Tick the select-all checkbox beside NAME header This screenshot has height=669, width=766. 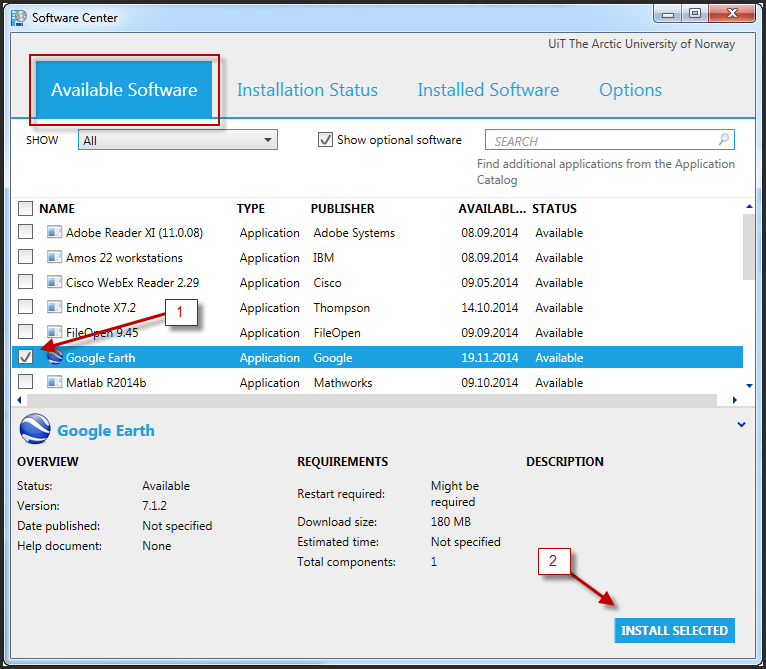26,209
